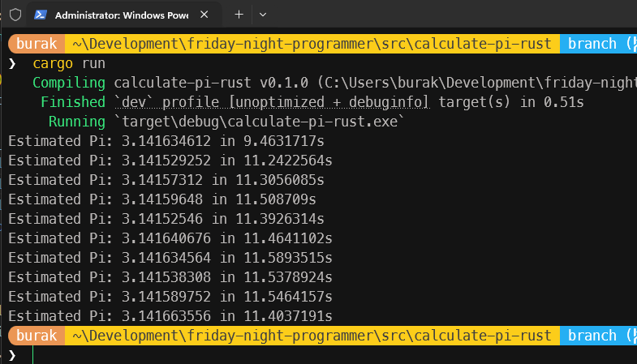This screenshot has height=364, width=637.
Task: Click the administrator shield icon
Action: click(x=15, y=15)
